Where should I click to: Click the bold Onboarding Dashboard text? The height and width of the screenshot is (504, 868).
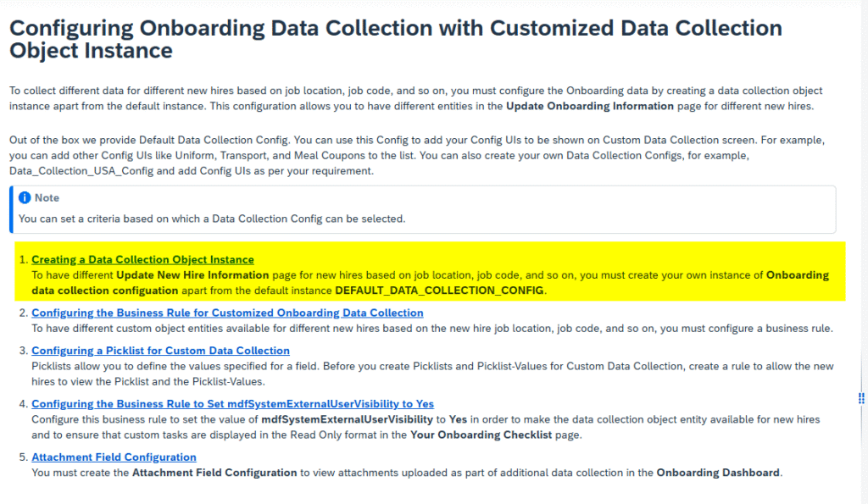click(x=717, y=473)
